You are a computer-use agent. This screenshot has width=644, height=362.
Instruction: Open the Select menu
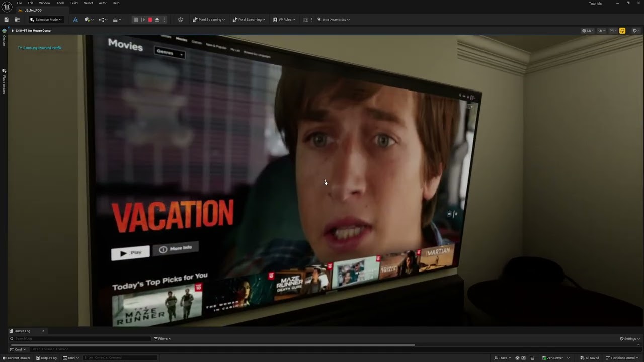point(88,3)
